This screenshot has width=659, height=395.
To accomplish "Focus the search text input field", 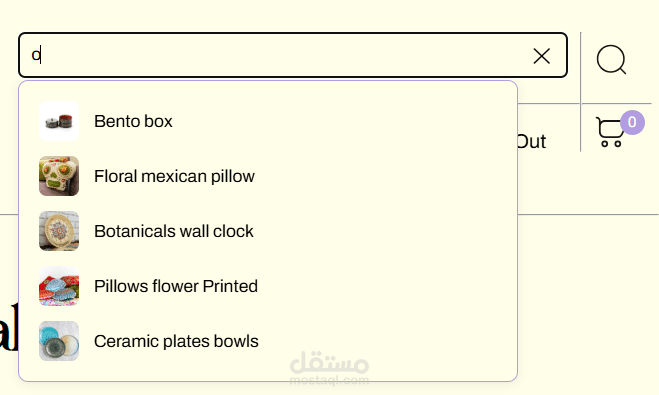I will click(277, 55).
